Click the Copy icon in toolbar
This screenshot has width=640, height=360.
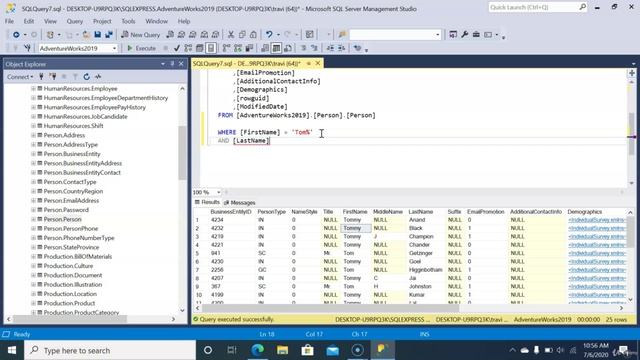(242, 35)
